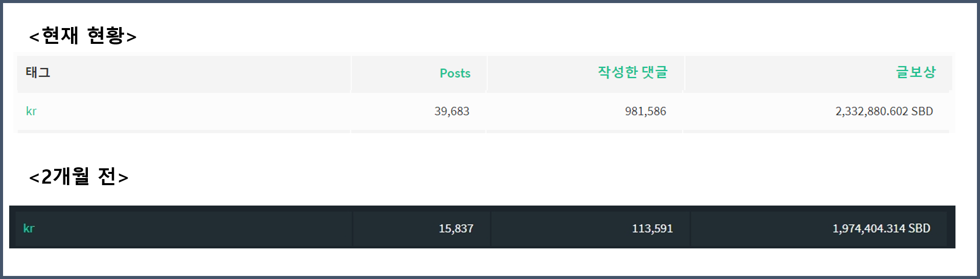Screen dimensions: 980x279
Task: Click the 113,591 comments value
Action: click(652, 229)
